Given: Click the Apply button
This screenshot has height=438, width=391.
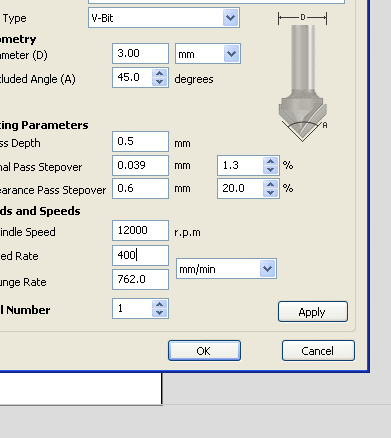Looking at the screenshot, I should (313, 312).
